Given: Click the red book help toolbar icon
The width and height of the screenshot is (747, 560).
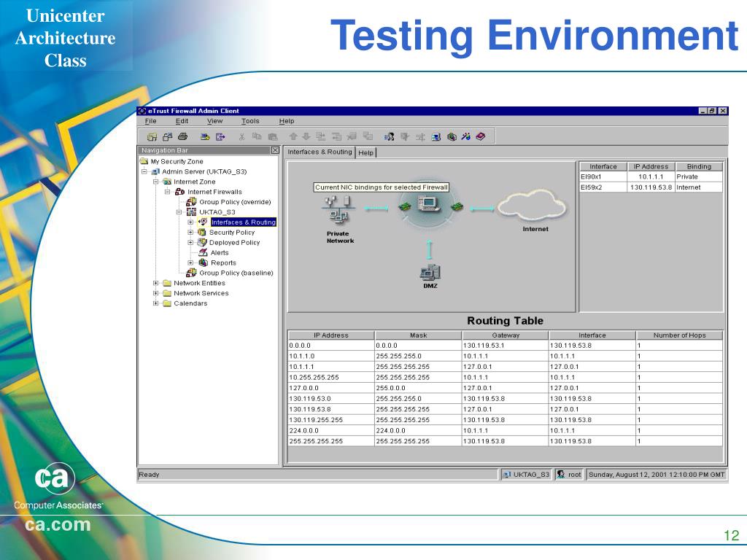Looking at the screenshot, I should (481, 136).
